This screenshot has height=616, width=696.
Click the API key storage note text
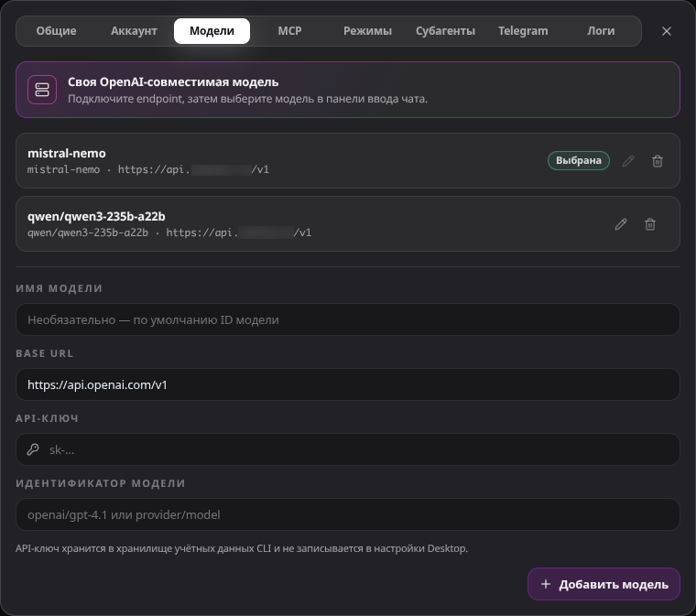(x=242, y=548)
